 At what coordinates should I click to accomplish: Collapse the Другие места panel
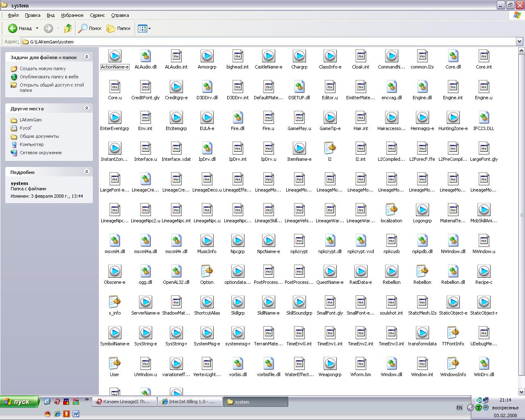(x=87, y=108)
